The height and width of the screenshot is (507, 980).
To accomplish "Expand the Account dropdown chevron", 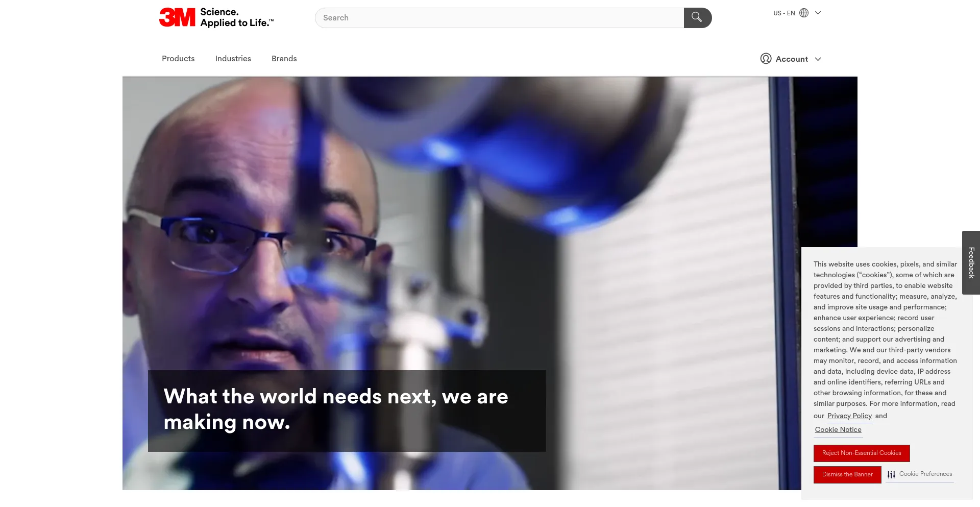I will coord(818,59).
